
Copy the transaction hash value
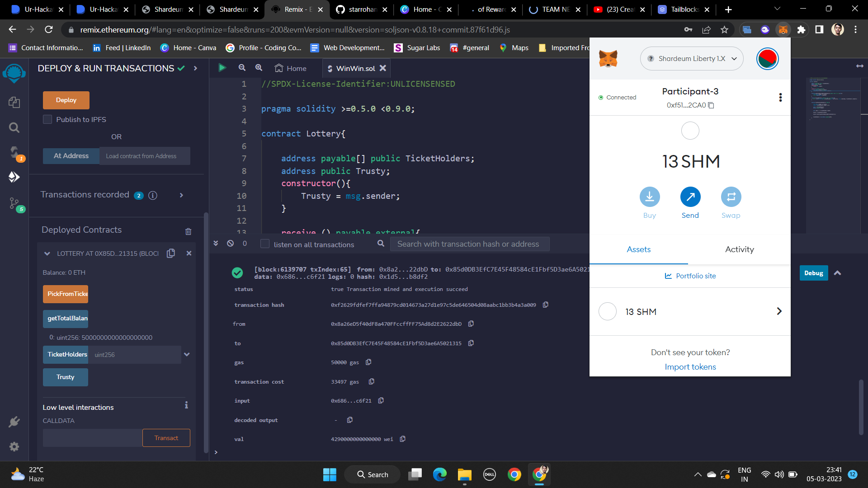(x=546, y=305)
